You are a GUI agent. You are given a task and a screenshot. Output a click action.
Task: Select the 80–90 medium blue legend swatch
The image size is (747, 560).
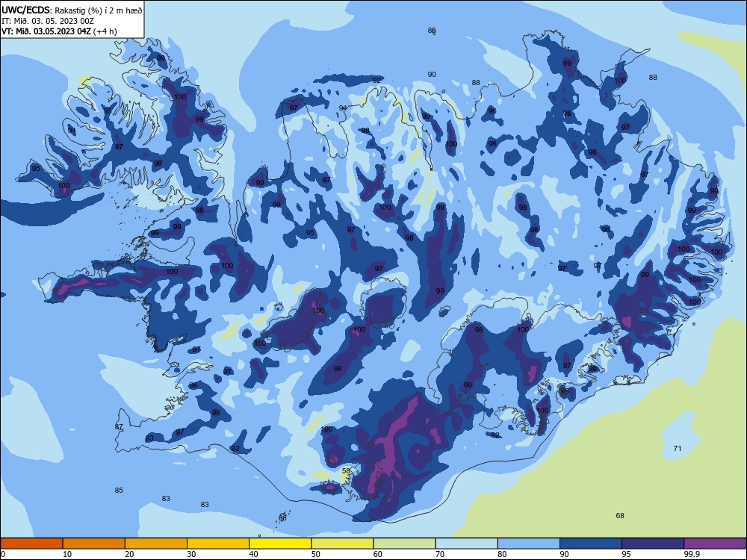tap(529, 544)
